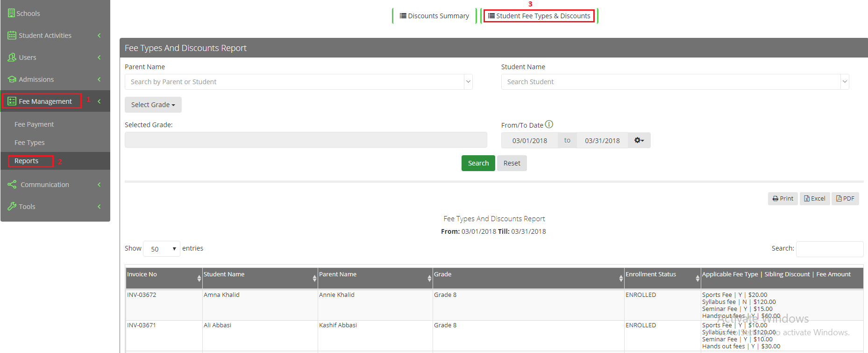This screenshot has width=868, height=353.
Task: Sort by Parent Name column arrows
Action: click(429, 278)
